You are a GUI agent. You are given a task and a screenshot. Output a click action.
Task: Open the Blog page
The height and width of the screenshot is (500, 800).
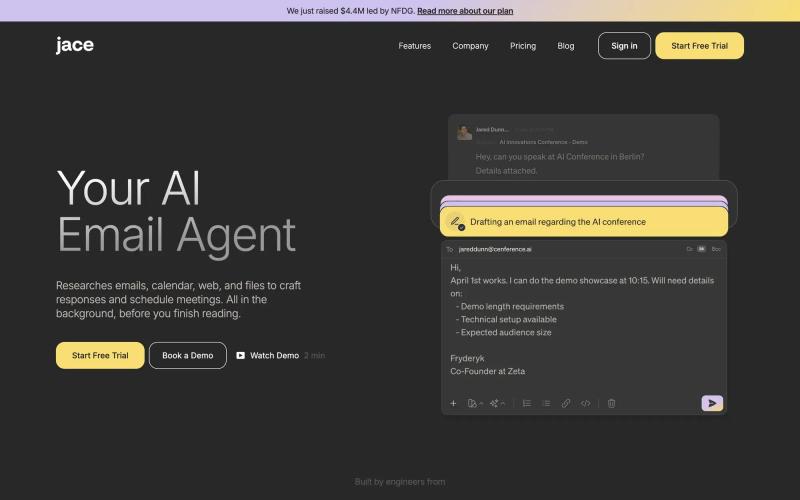(565, 46)
